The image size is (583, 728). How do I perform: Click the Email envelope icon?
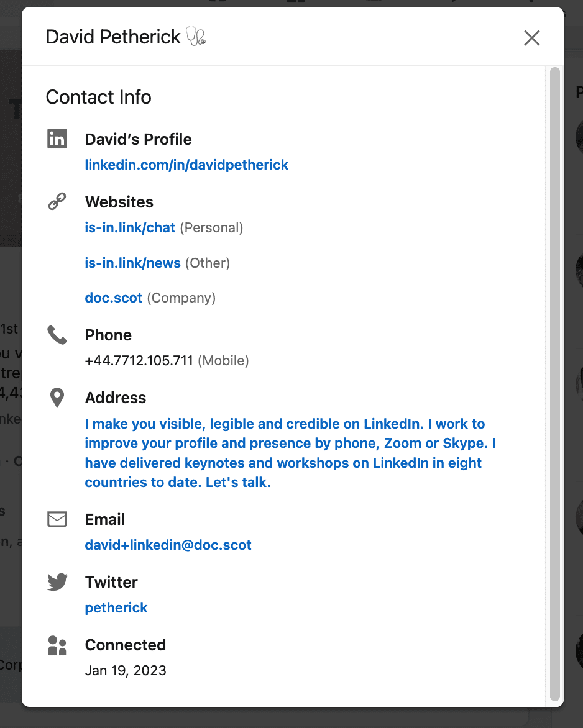click(57, 519)
